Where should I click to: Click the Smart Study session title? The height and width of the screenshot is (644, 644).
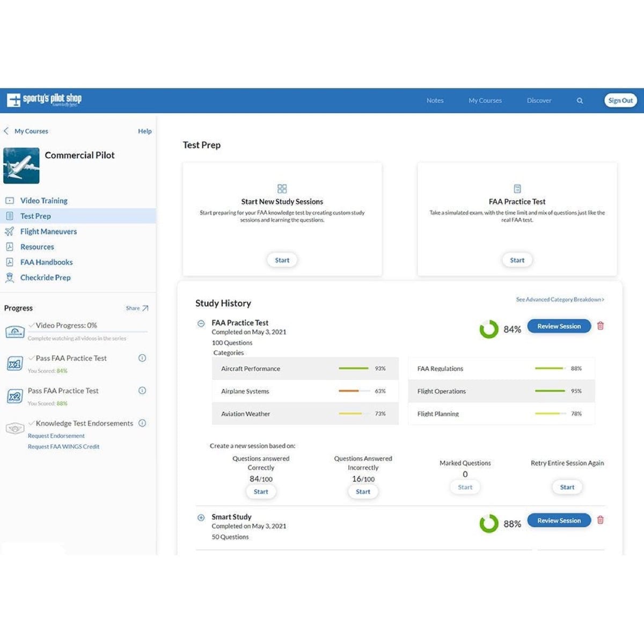tap(231, 517)
